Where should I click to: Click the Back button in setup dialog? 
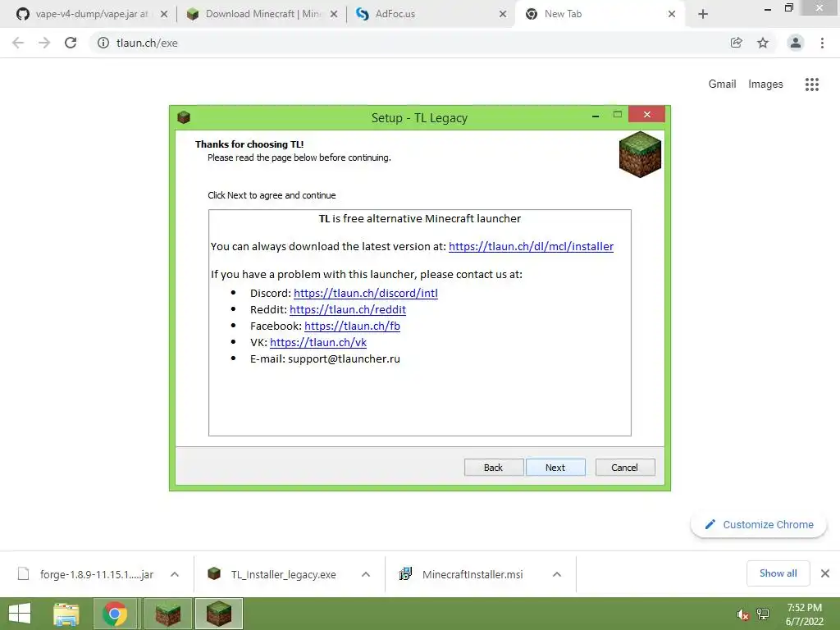(x=493, y=467)
